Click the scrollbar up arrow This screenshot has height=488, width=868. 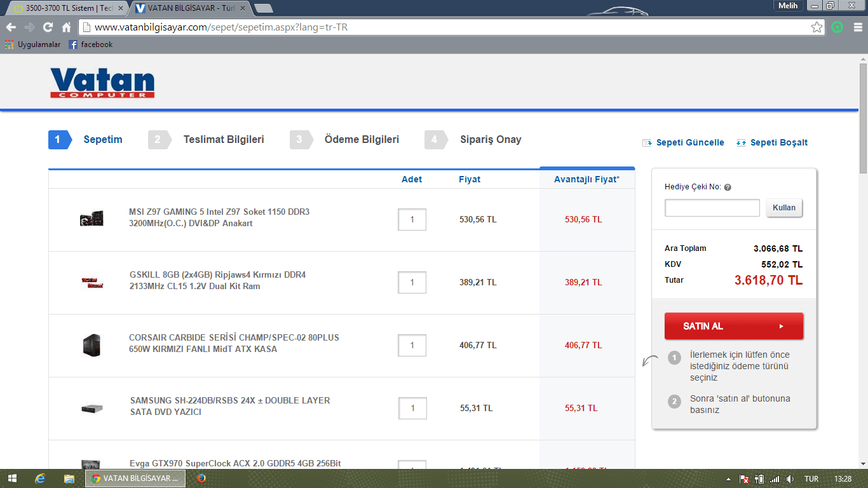tap(863, 58)
